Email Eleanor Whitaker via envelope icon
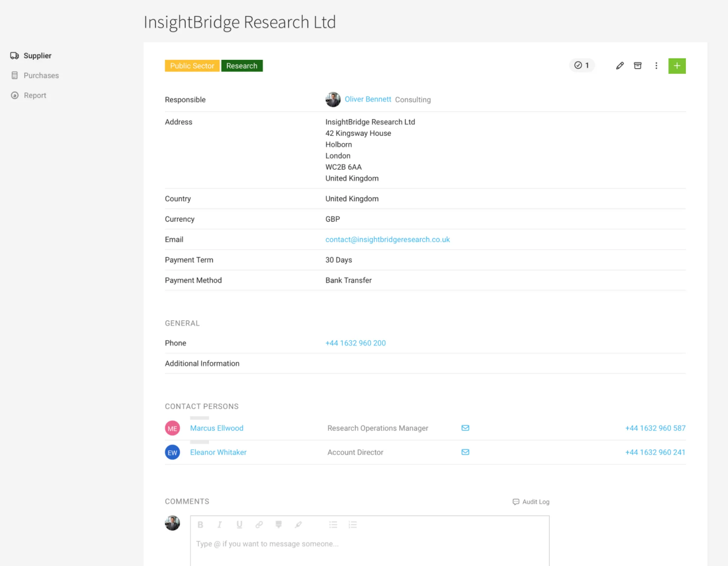Image resolution: width=728 pixels, height=566 pixels. pyautogui.click(x=465, y=452)
